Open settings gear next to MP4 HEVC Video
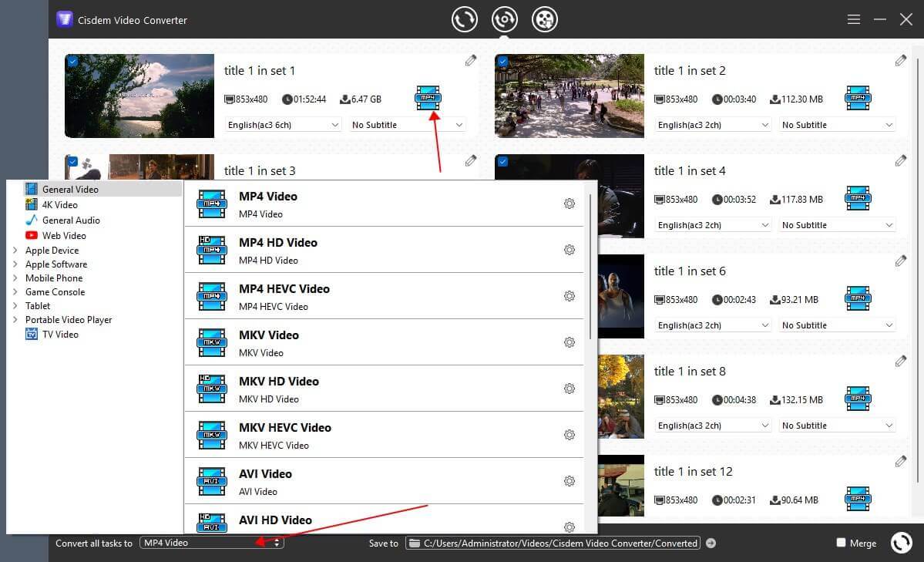924x562 pixels. click(570, 296)
